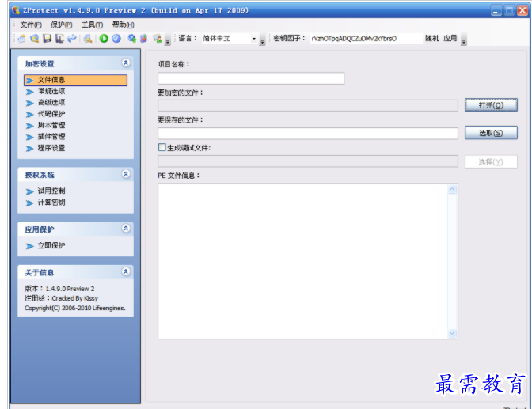Focus the 项目名称 input field
Viewport: 532px width, 409px height.
(x=251, y=78)
